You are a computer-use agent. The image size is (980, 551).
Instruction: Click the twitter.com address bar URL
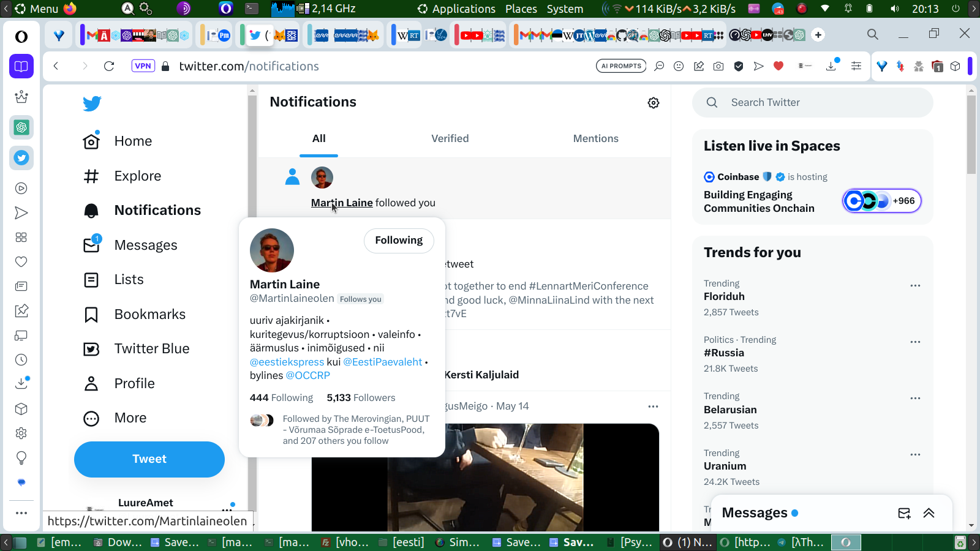click(x=249, y=66)
